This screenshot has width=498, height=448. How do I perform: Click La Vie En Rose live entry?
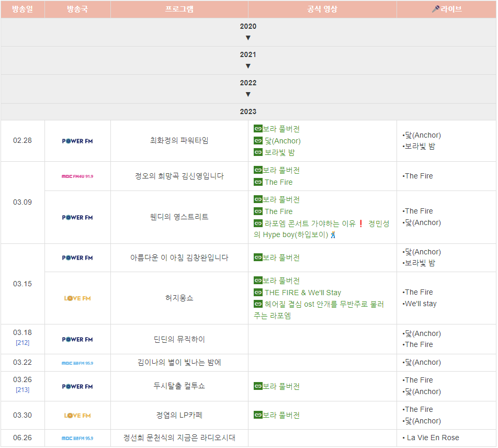(431, 438)
